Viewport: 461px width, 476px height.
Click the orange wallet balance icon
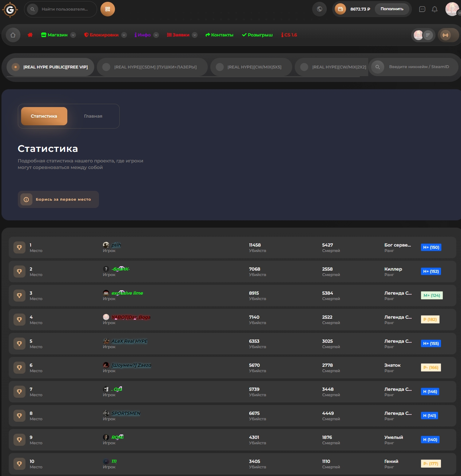(x=340, y=9)
